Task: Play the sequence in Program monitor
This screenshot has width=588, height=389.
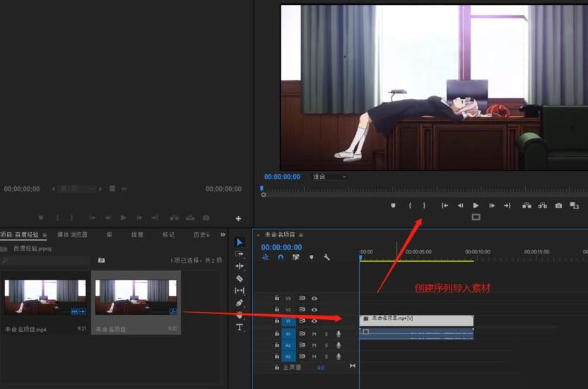Action: pyautogui.click(x=476, y=205)
